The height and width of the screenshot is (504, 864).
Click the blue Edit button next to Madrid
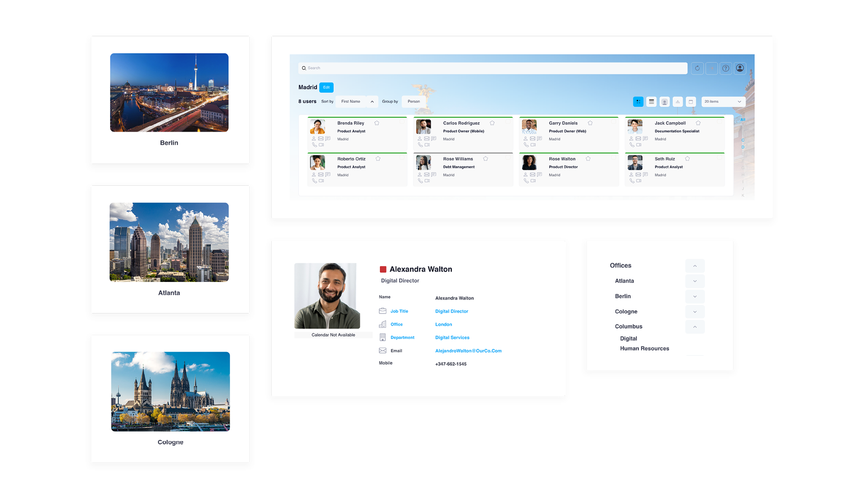[326, 87]
